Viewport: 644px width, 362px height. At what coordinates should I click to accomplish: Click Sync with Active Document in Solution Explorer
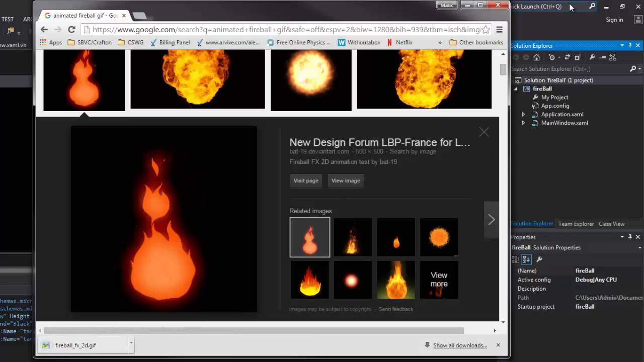[x=567, y=57]
